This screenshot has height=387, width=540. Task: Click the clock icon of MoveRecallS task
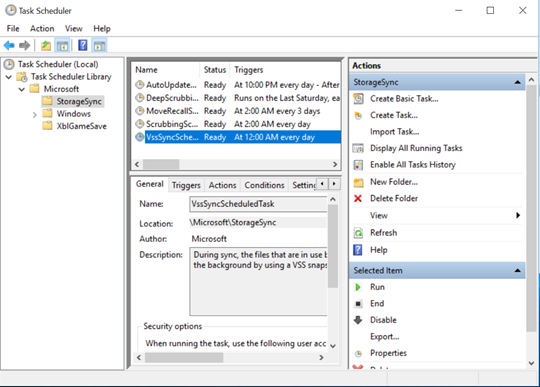click(139, 111)
